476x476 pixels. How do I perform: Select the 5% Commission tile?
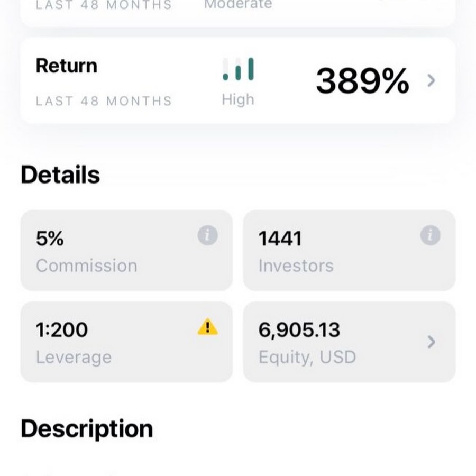click(126, 251)
